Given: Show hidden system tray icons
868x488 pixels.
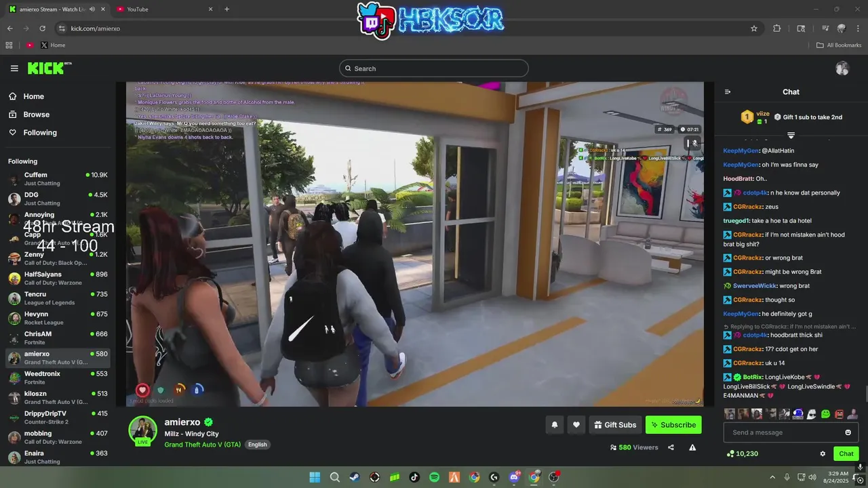Looking at the screenshot, I should (772, 477).
